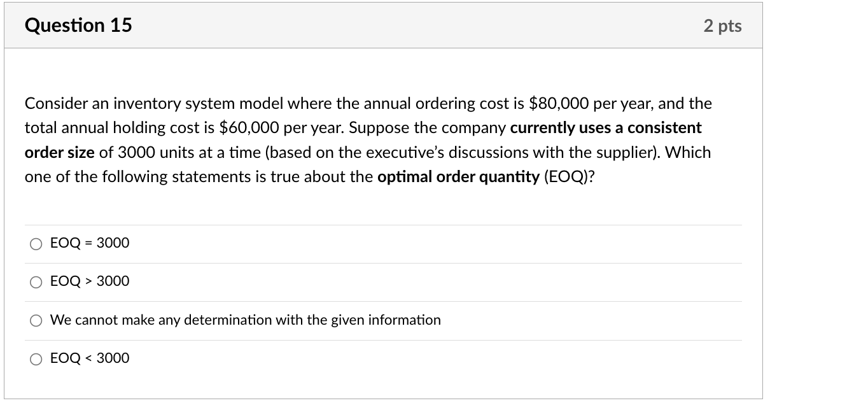Click the first answer row
Screen dimensions: 868x410
(x=382, y=243)
